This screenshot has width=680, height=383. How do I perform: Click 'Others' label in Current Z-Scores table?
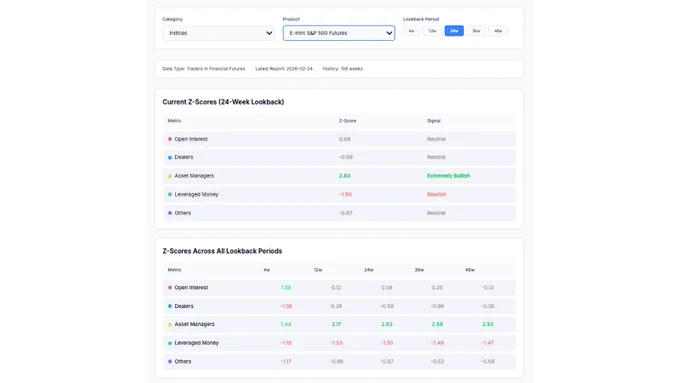[183, 213]
